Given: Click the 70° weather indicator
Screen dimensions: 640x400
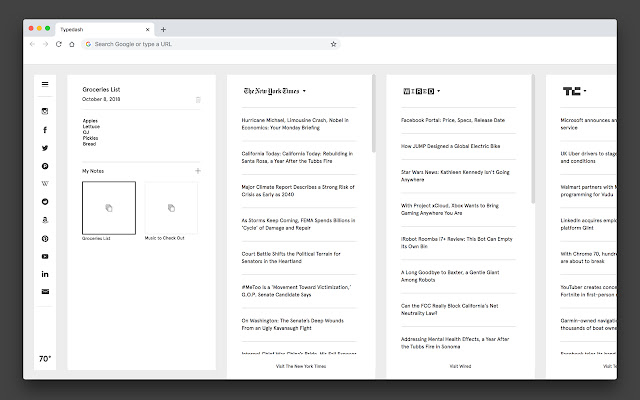Looking at the screenshot, I should tap(45, 359).
